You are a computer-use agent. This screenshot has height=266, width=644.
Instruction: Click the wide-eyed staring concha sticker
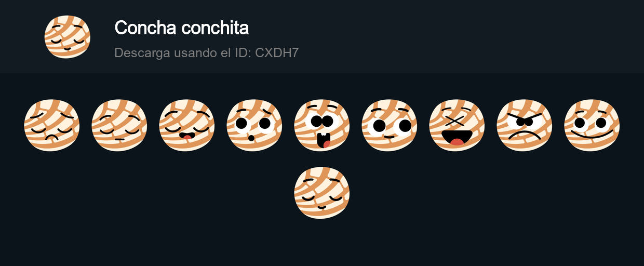tap(390, 125)
